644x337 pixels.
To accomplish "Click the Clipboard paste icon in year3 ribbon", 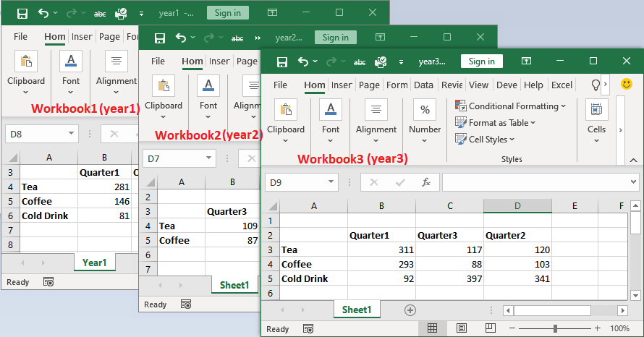I will (286, 110).
